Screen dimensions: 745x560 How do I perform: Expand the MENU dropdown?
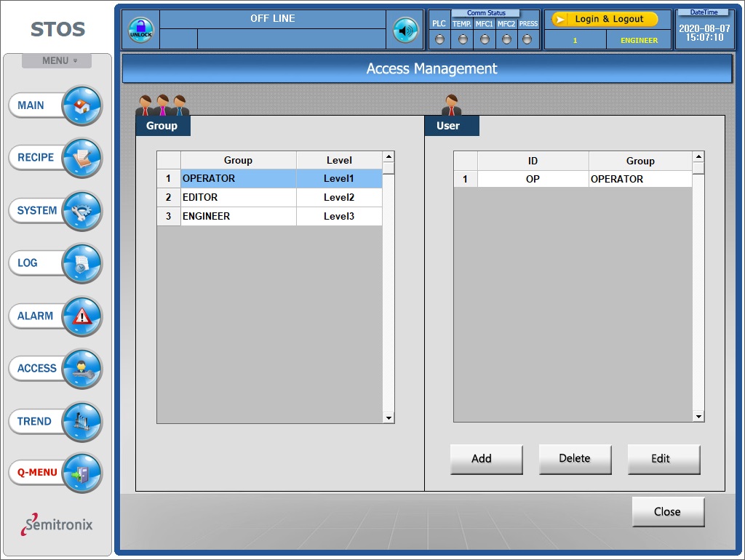(x=57, y=61)
